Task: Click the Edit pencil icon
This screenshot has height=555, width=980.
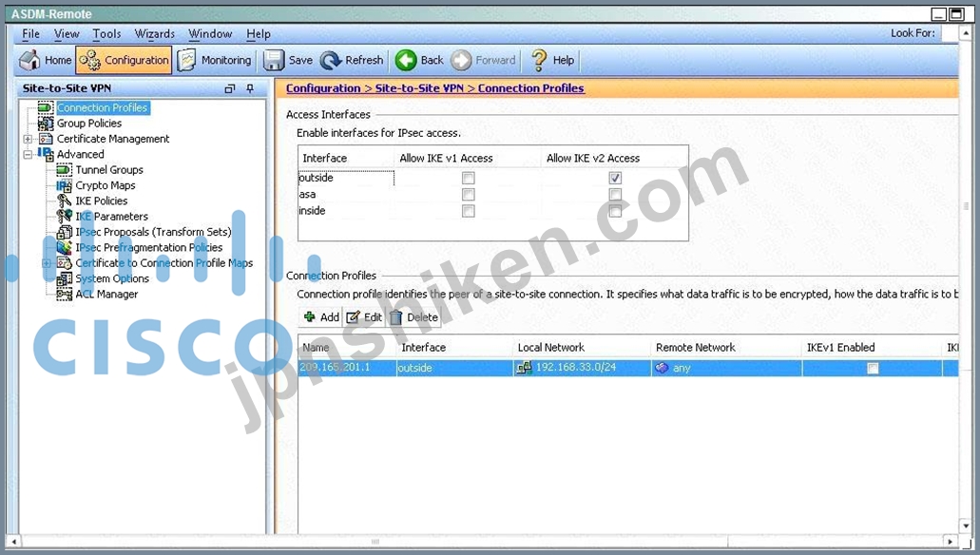Action: click(354, 317)
